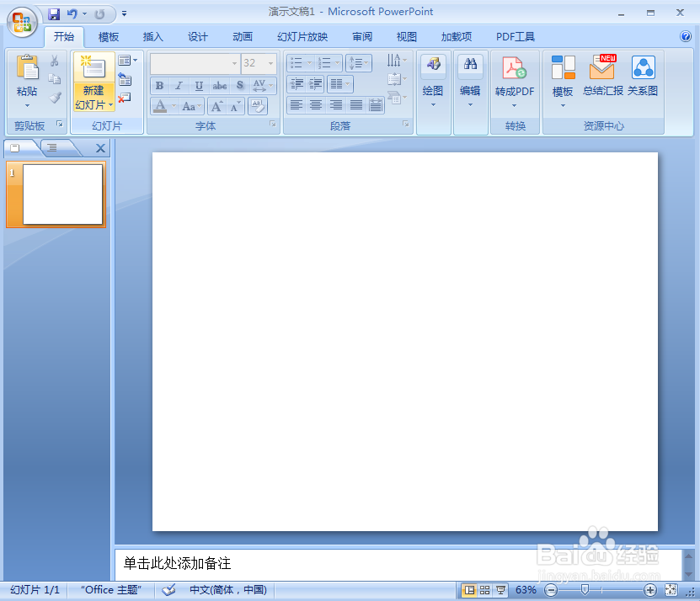Open the 审阅 tab
Screen dimensions: 700x601
362,36
